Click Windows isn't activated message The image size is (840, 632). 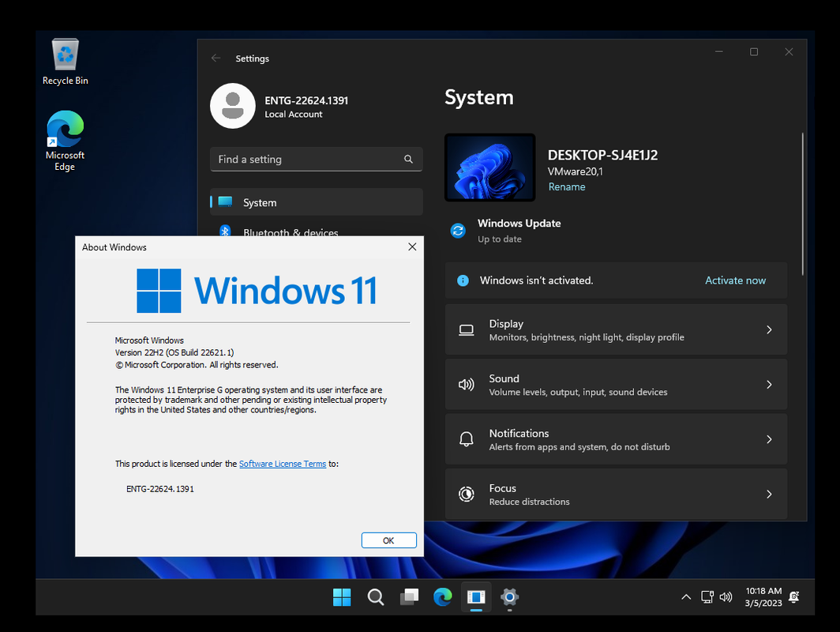pos(536,280)
